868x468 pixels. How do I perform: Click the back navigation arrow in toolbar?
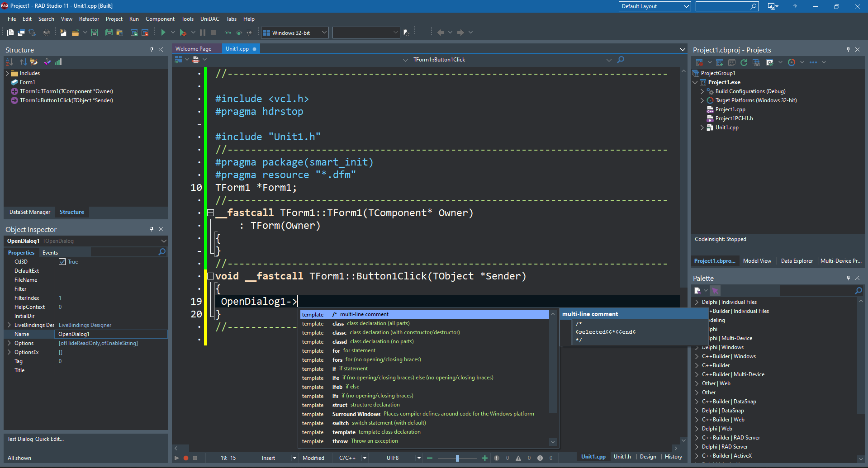point(441,33)
